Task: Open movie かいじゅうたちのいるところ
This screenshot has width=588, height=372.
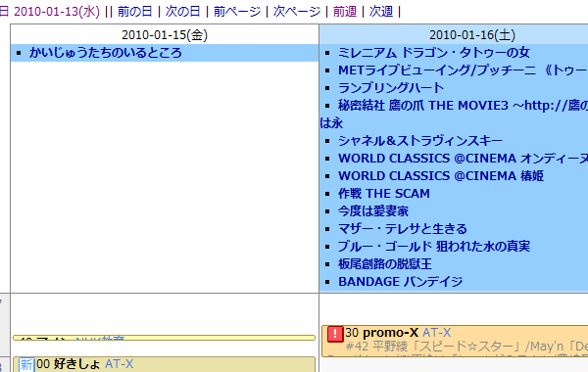Action: tap(106, 53)
